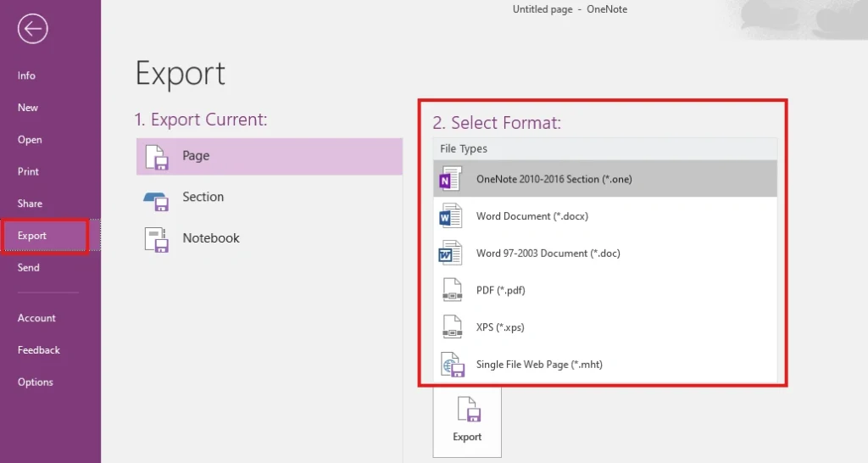
Task: Click the back arrow circle icon
Action: click(33, 28)
